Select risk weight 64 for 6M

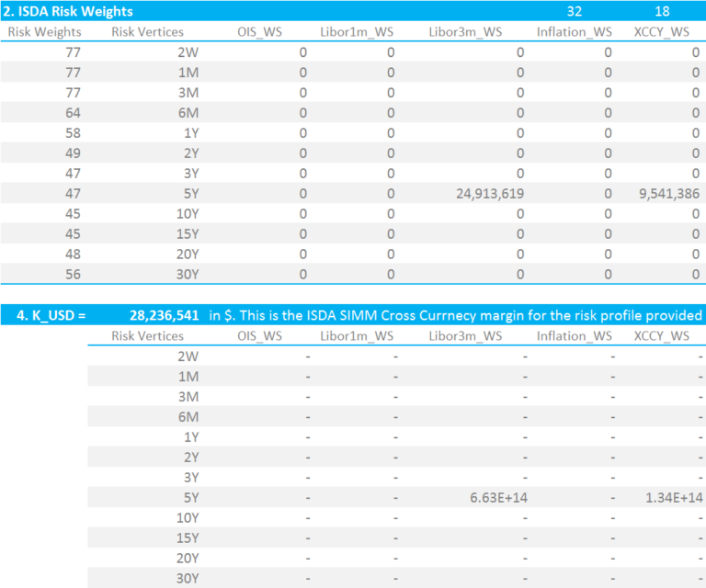pyautogui.click(x=73, y=113)
